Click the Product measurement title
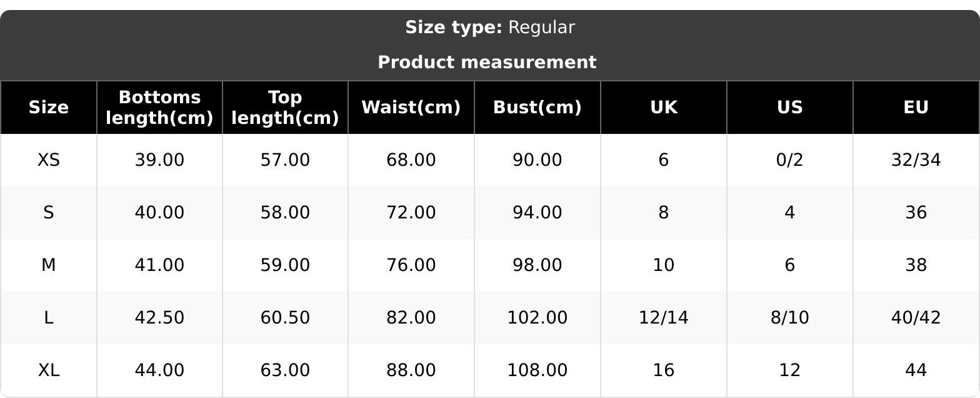Screen dimensions: 980x398 tap(487, 63)
